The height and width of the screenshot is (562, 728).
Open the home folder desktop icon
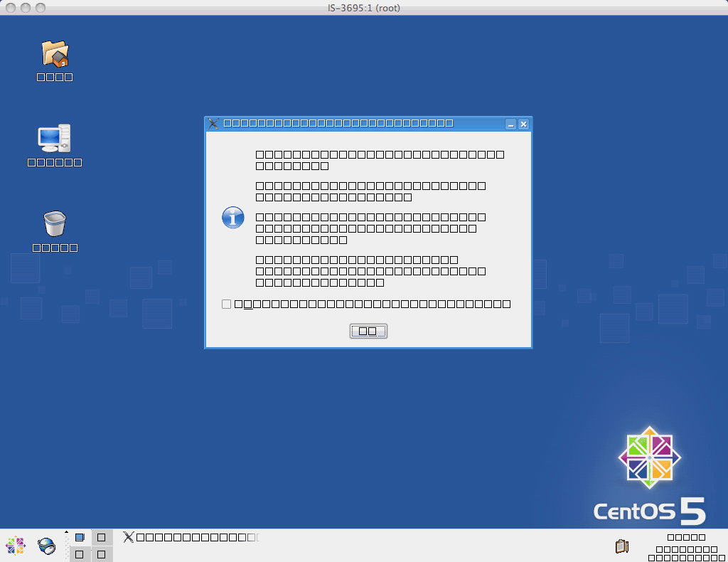click(55, 54)
